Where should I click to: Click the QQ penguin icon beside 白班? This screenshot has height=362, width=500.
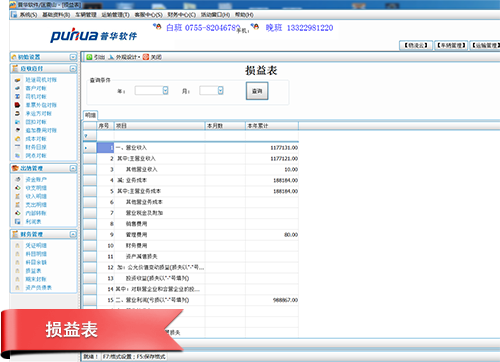tap(157, 27)
